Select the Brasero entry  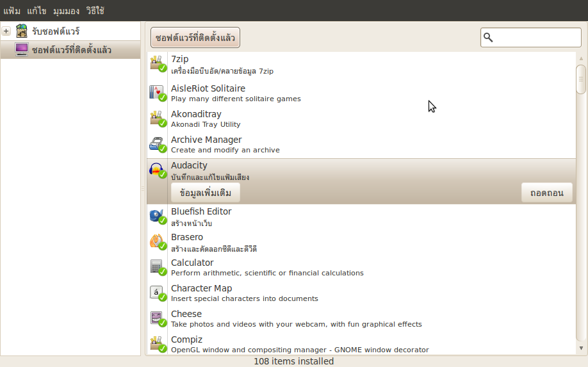coord(361,242)
